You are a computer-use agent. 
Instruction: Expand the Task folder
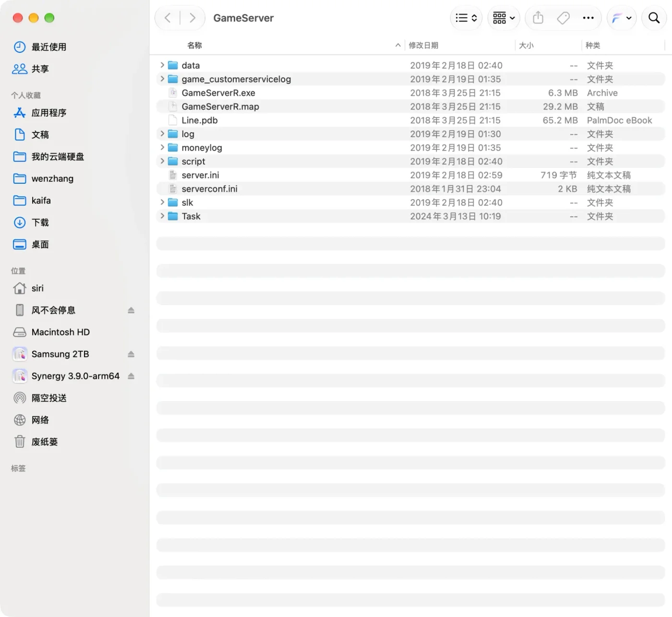[x=162, y=216]
